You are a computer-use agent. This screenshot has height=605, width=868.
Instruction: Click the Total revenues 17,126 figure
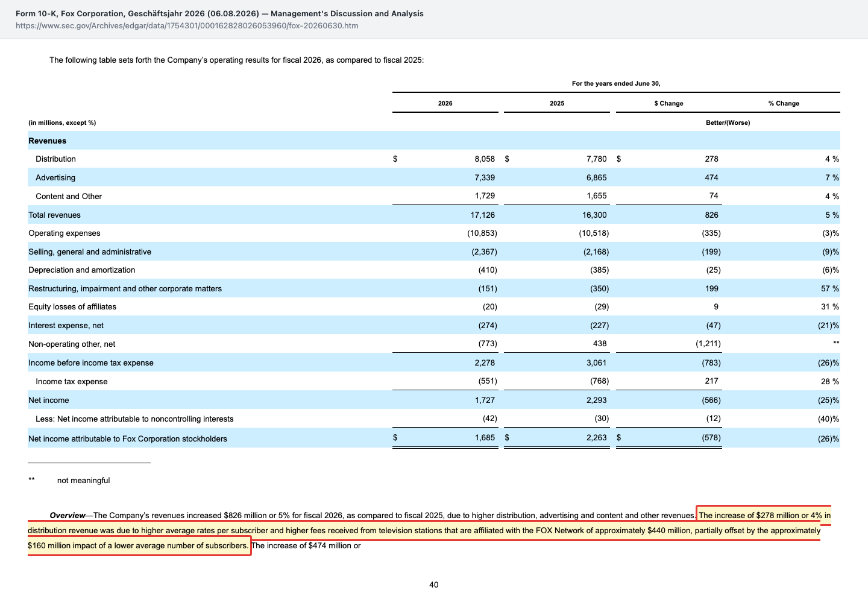pyautogui.click(x=483, y=215)
